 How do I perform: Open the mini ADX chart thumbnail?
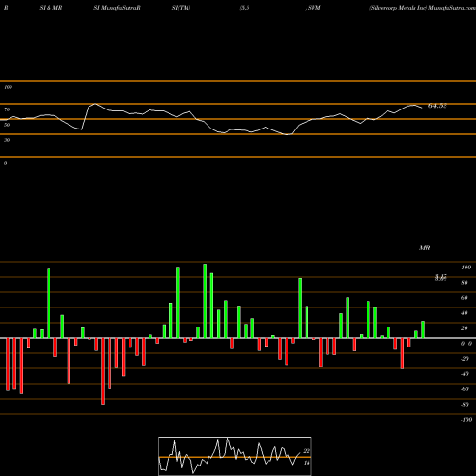tap(235, 456)
